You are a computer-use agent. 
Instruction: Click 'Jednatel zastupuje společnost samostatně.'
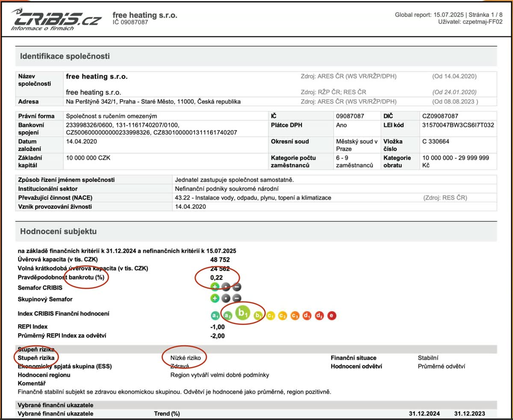235,180
